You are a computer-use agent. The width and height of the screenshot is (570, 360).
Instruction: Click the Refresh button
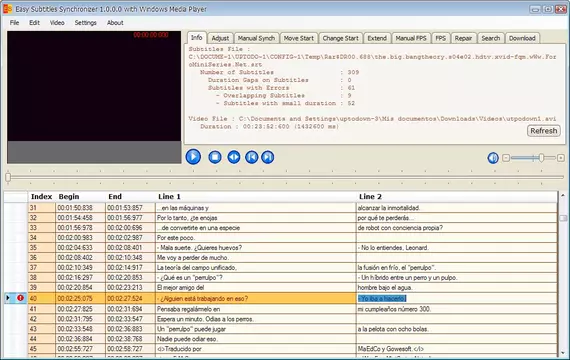(543, 131)
